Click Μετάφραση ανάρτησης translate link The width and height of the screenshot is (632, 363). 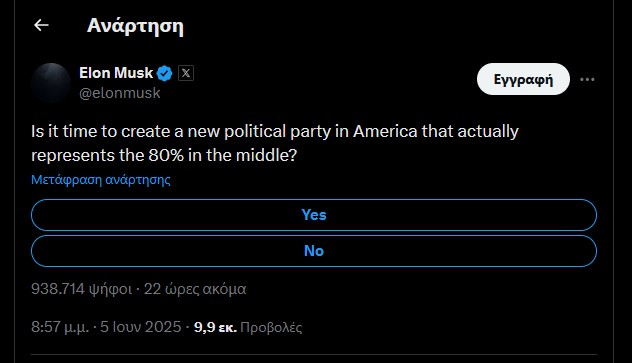(101, 179)
